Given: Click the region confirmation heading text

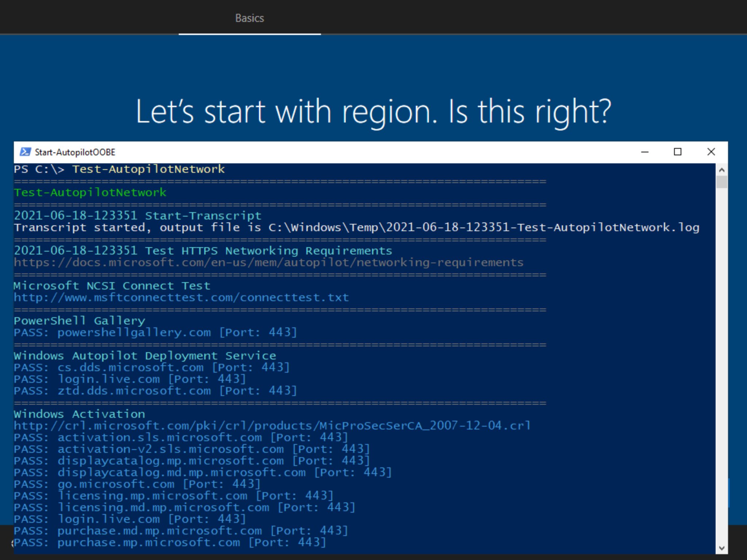Looking at the screenshot, I should pos(373,111).
